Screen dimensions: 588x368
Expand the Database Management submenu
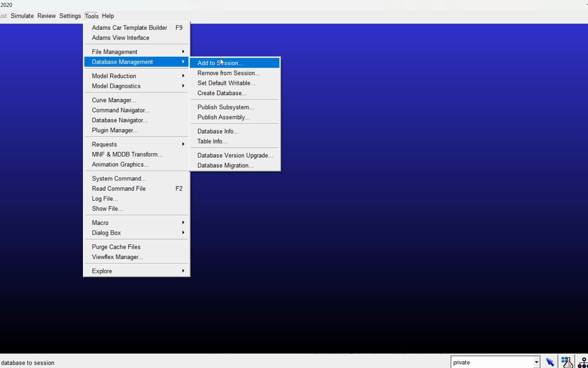136,62
